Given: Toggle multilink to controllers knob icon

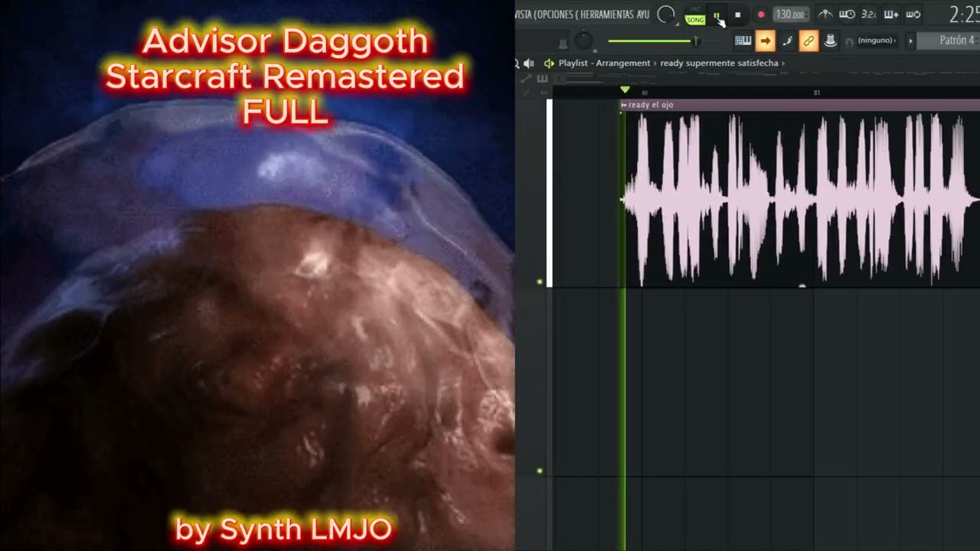Looking at the screenshot, I should pyautogui.click(x=830, y=41).
